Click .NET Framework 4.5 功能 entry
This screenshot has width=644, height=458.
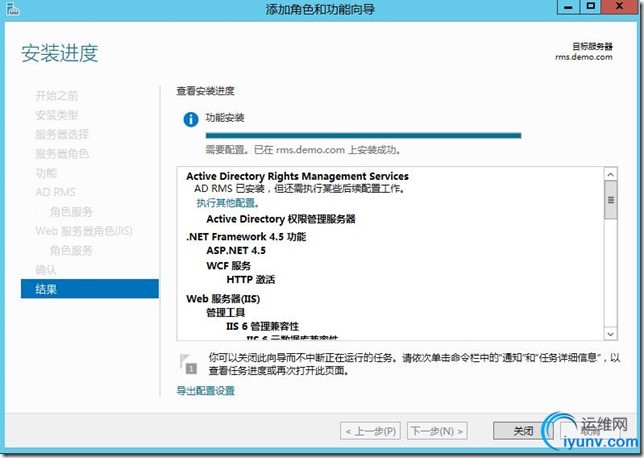246,237
